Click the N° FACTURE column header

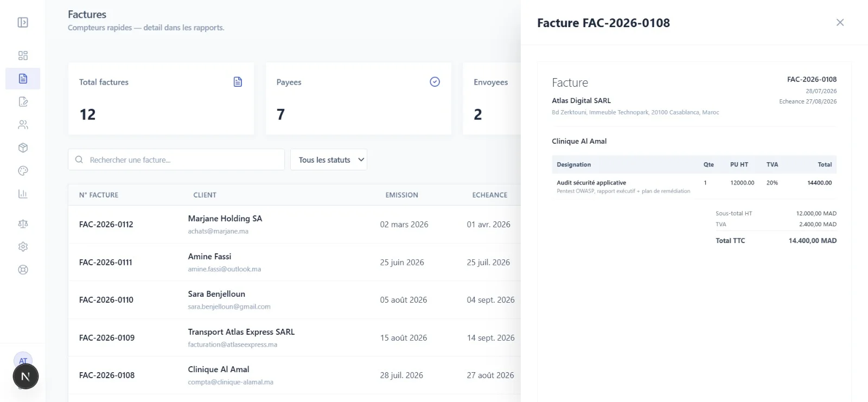point(99,195)
